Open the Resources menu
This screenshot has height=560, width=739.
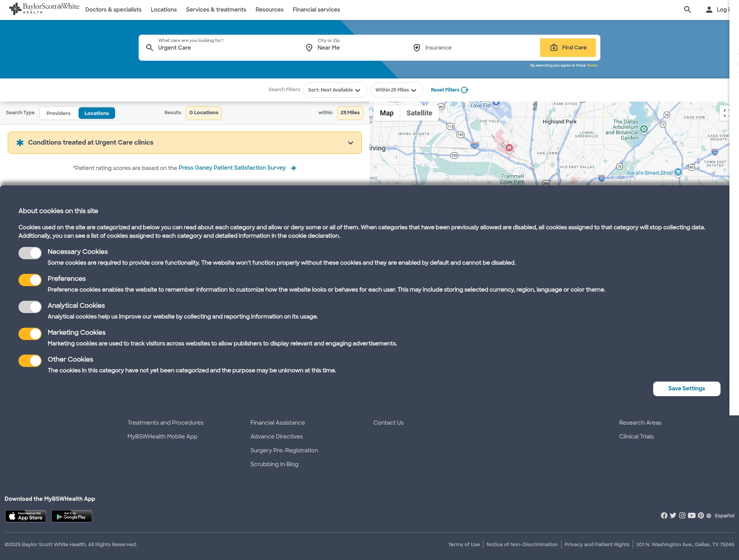269,10
